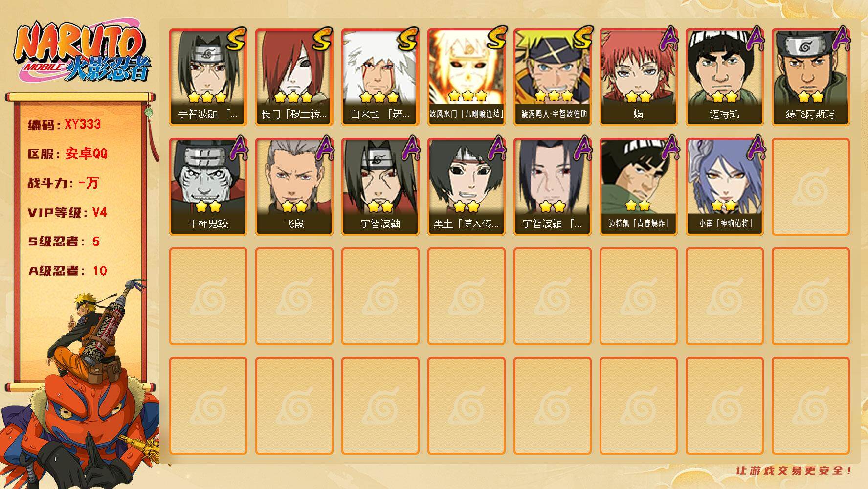
Task: Click the 长门「秽土转生」 ninja card
Action: (294, 77)
